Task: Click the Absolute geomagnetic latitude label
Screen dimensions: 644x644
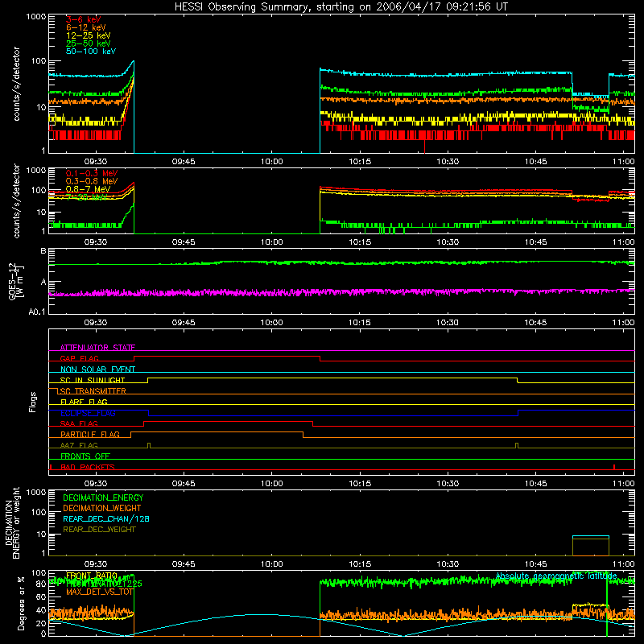Action: pos(556,576)
